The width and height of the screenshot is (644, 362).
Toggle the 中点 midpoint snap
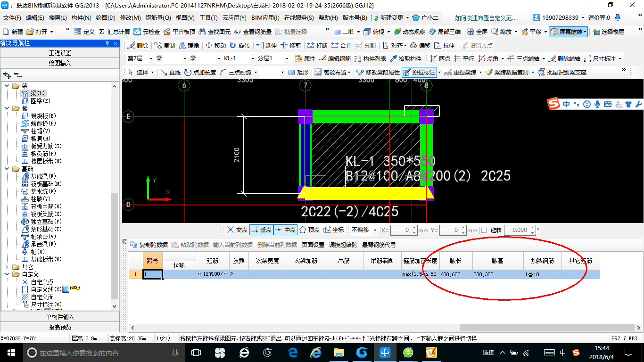click(285, 230)
